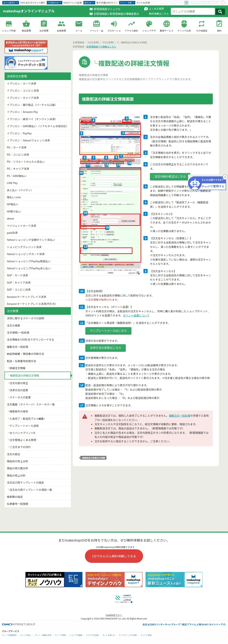Open the プロモーション megaphone icon
The image size is (228, 644).
click(x=114, y=26)
